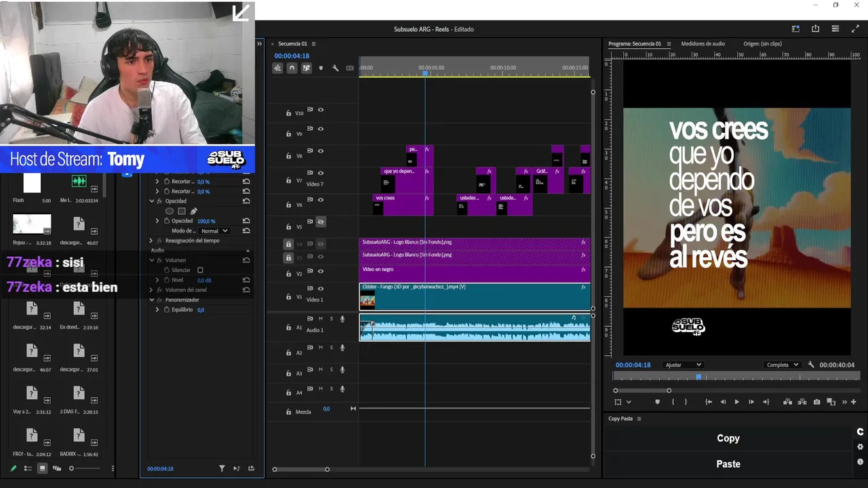This screenshot has width=868, height=488.
Task: Step back one frame in Program monitor
Action: point(723,402)
